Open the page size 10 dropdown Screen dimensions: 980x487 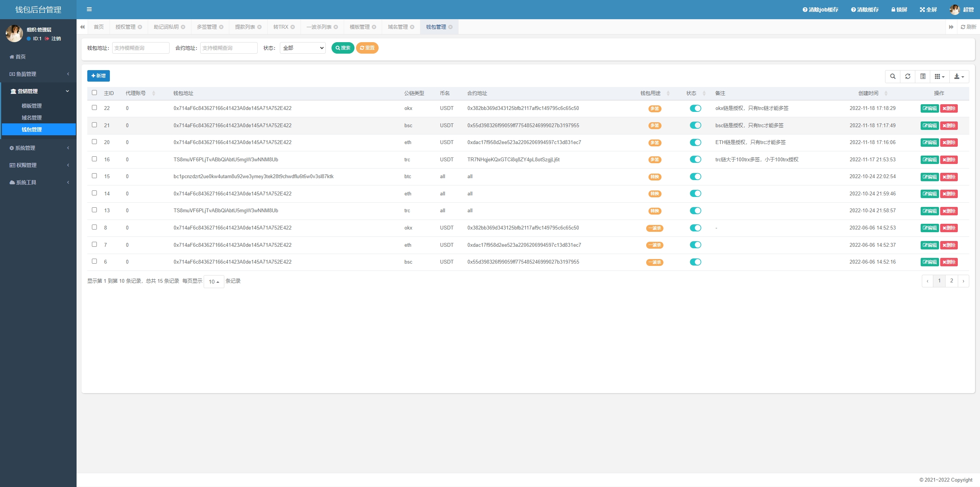tap(214, 282)
